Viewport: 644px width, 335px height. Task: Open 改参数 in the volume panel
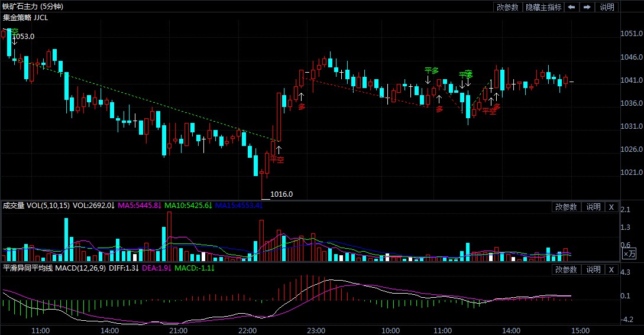(x=565, y=207)
